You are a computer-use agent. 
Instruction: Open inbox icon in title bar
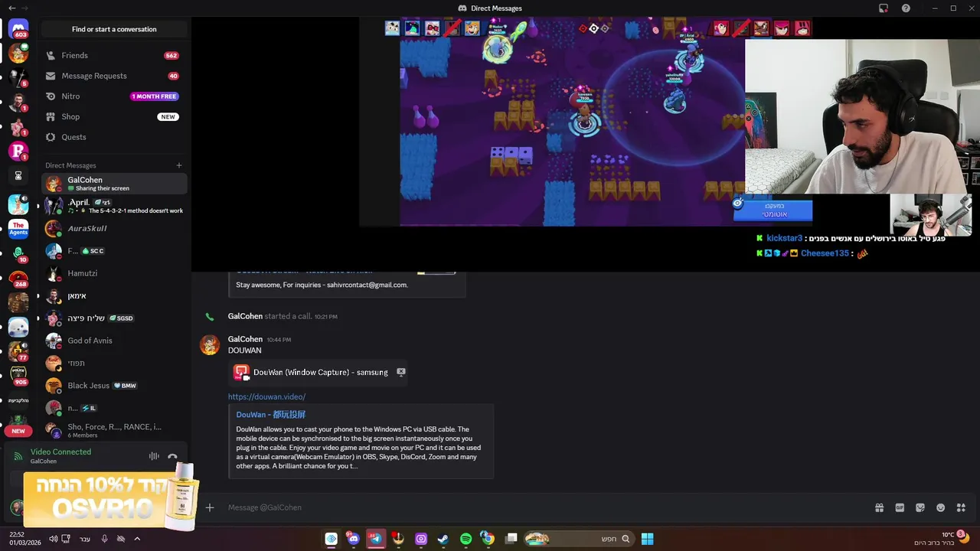click(x=884, y=8)
